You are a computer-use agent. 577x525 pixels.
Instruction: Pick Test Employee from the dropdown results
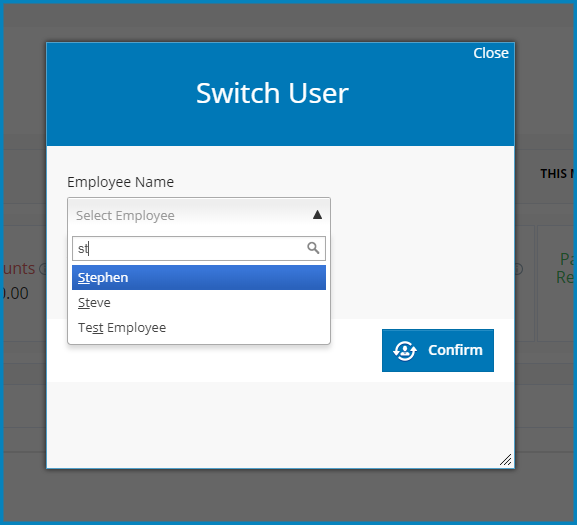(199, 327)
